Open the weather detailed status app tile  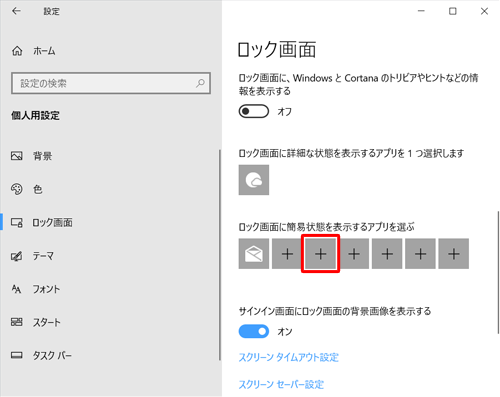tap(254, 180)
